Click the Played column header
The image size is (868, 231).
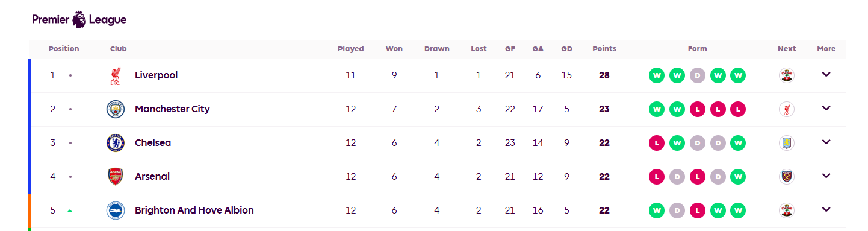350,49
